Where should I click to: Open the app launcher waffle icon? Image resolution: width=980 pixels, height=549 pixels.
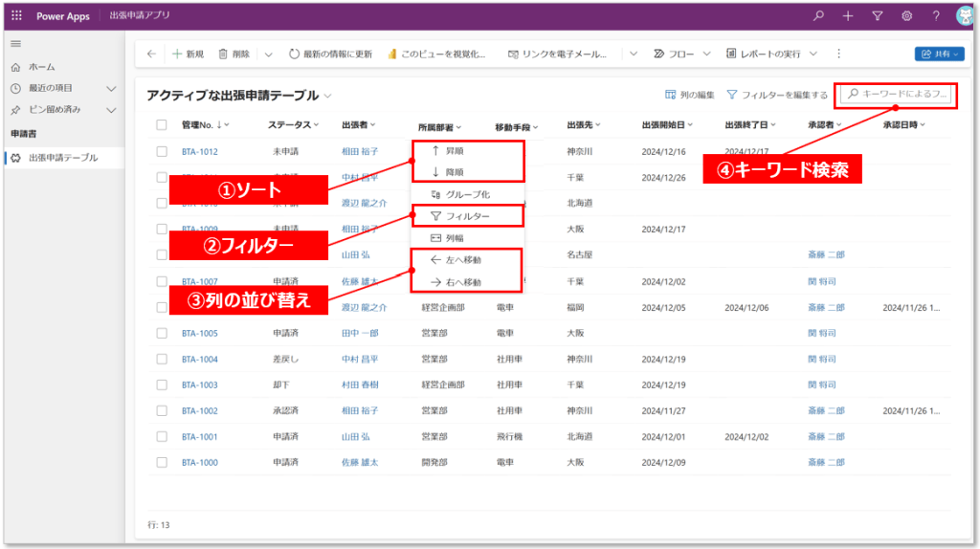(16, 16)
